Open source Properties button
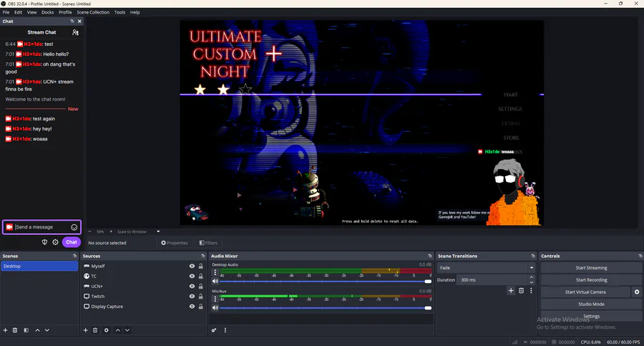Viewport: 644px width, 346px height. pos(175,243)
